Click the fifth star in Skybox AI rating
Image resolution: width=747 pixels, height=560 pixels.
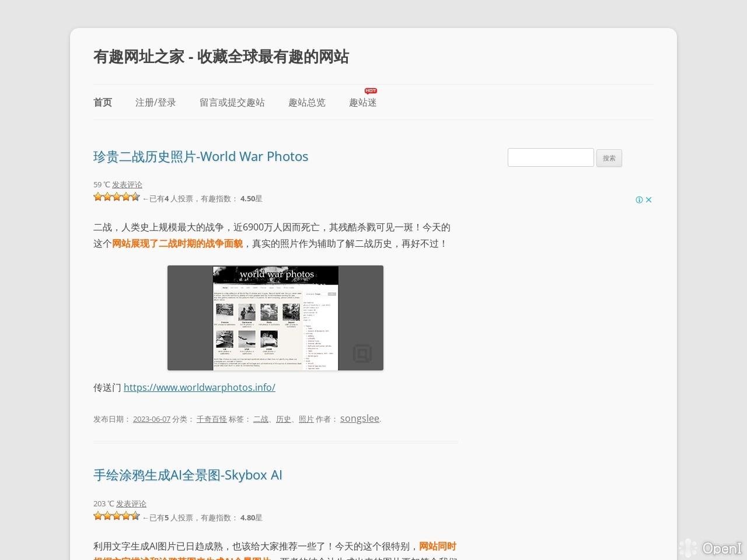coord(135,516)
